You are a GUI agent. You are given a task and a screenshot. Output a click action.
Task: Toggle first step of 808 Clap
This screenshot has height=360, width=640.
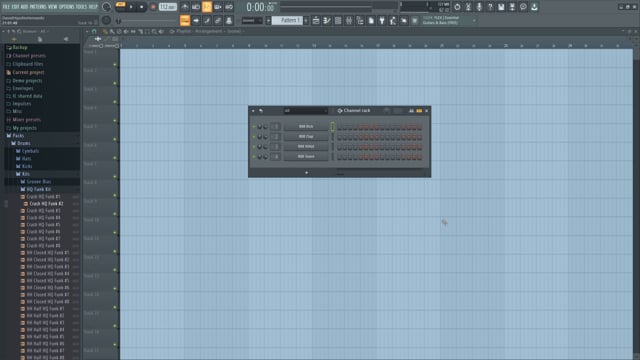coord(340,137)
